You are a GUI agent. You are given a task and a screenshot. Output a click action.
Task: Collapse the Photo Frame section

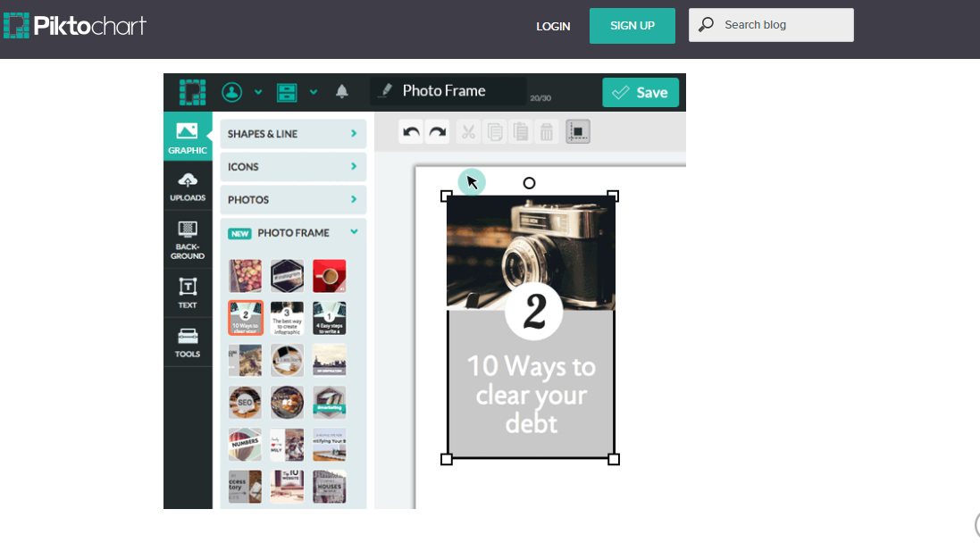point(293,233)
